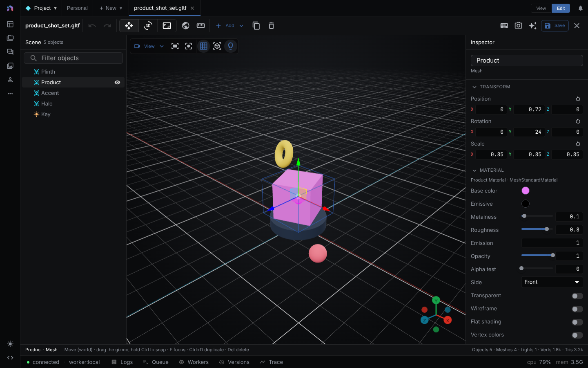Select the Move gizmo tool
The height and width of the screenshot is (368, 588).
point(129,26)
